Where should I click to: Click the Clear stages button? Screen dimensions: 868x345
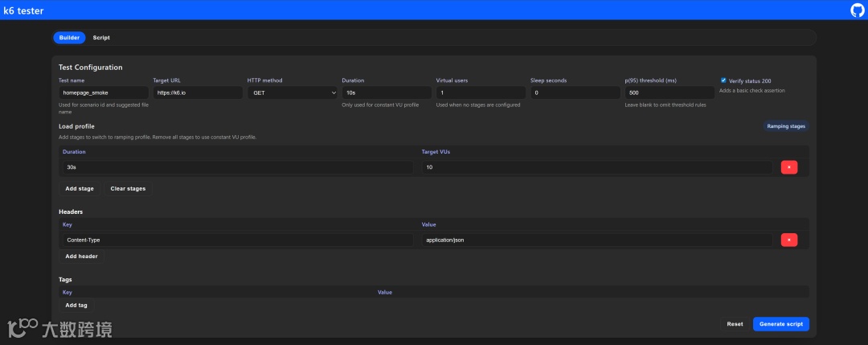pos(128,188)
